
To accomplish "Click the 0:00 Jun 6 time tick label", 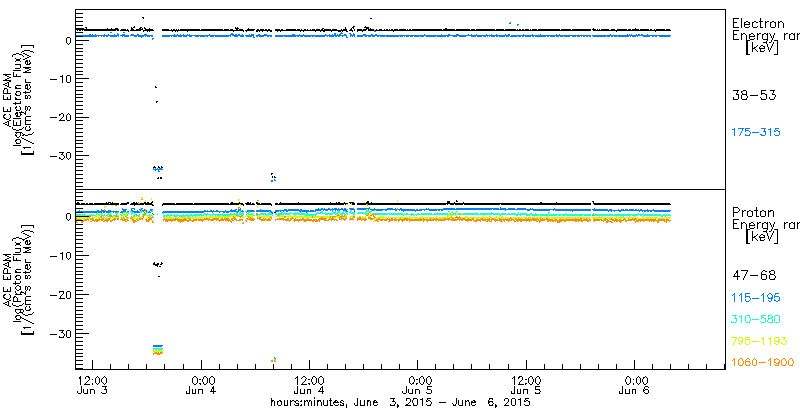I will [634, 386].
